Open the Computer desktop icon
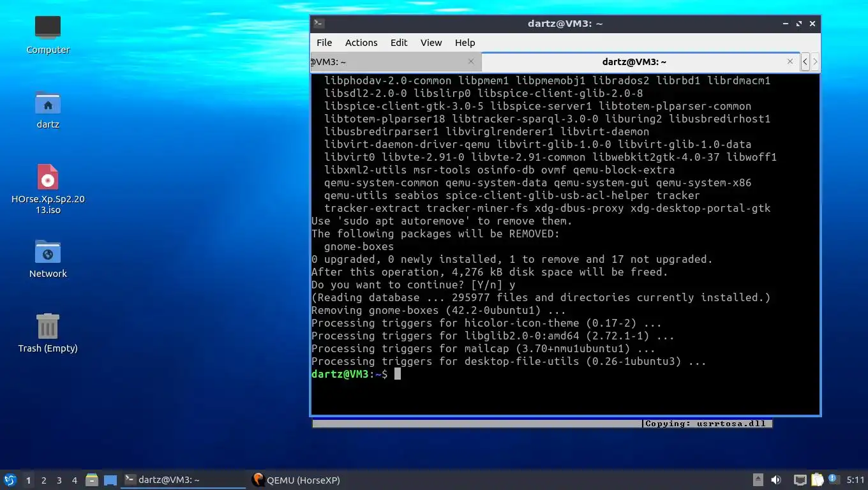The image size is (868, 490). click(48, 34)
